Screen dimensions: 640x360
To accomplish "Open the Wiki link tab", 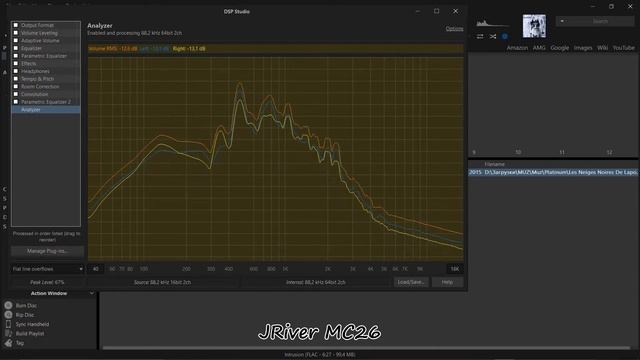I will (x=602, y=48).
